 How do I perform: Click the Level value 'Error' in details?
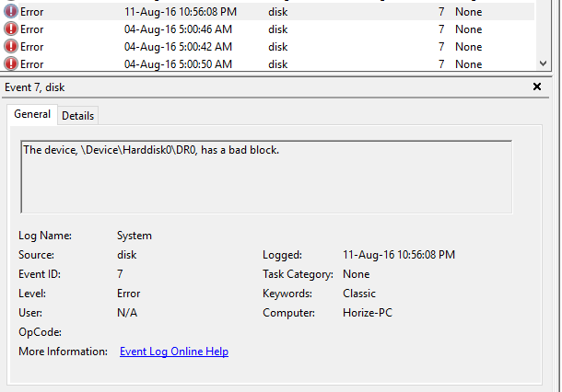pos(128,294)
